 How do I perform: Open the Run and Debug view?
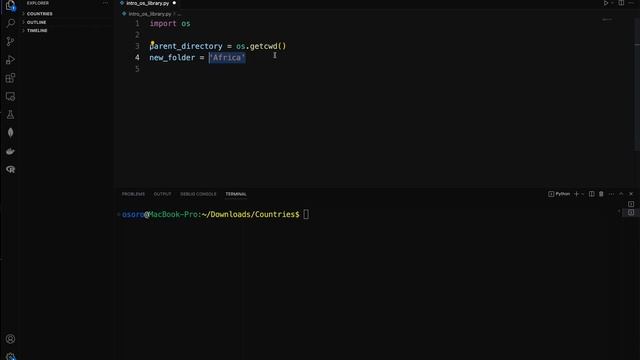pyautogui.click(x=10, y=60)
